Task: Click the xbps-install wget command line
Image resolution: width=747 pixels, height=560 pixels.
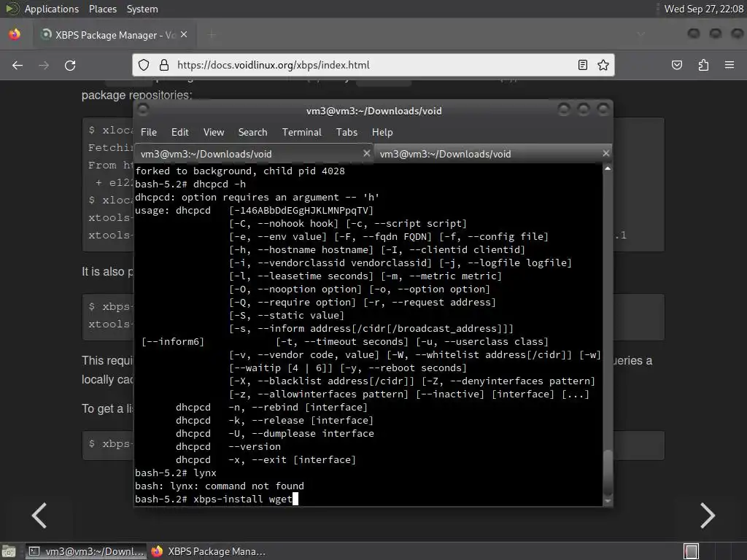Action: tap(217, 499)
